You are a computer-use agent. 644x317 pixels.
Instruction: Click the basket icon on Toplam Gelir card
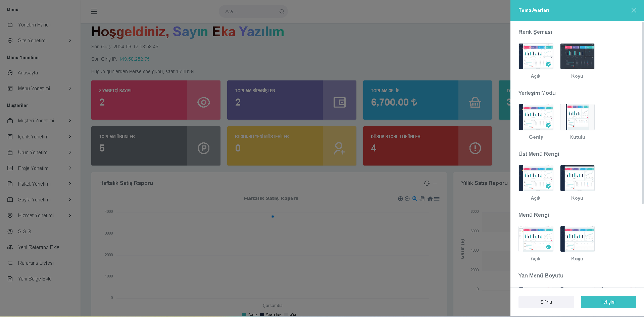pyautogui.click(x=475, y=102)
